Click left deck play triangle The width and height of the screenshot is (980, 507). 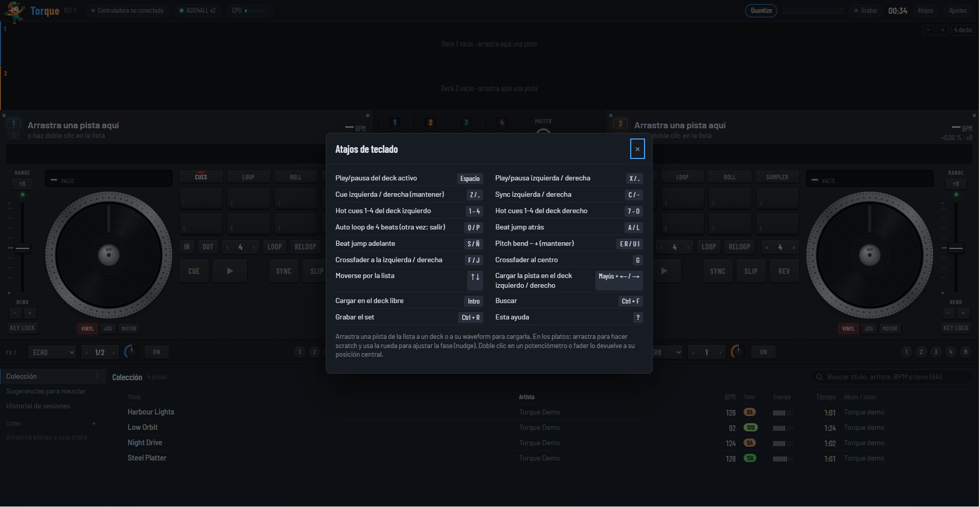click(230, 271)
